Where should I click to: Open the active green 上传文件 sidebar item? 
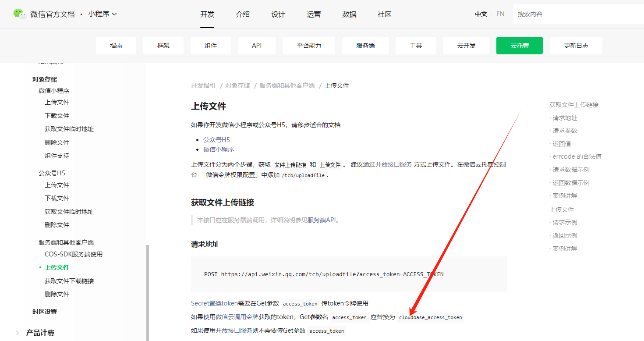[x=57, y=267]
